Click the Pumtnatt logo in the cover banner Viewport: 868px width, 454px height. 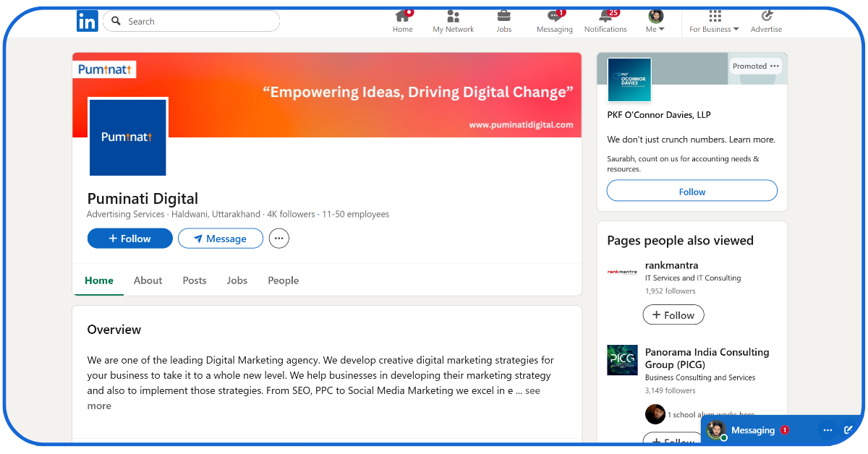(x=105, y=69)
